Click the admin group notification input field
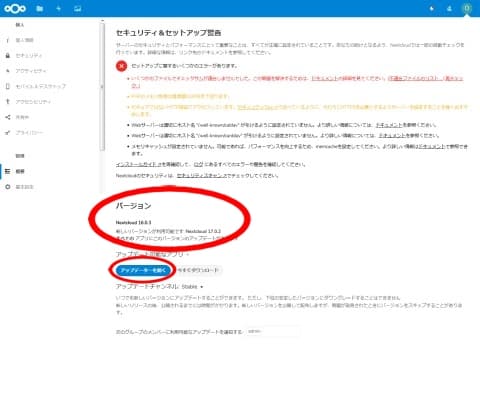480x398 pixels. coord(273,332)
